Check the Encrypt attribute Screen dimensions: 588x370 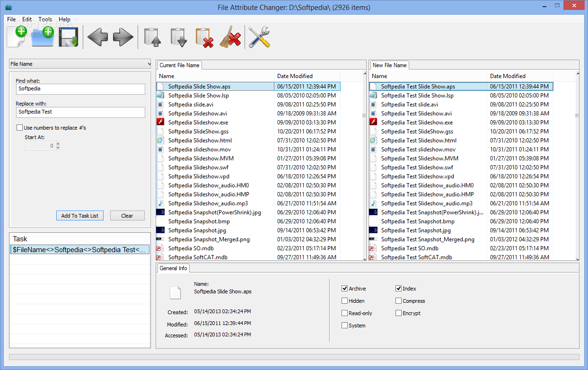(398, 313)
